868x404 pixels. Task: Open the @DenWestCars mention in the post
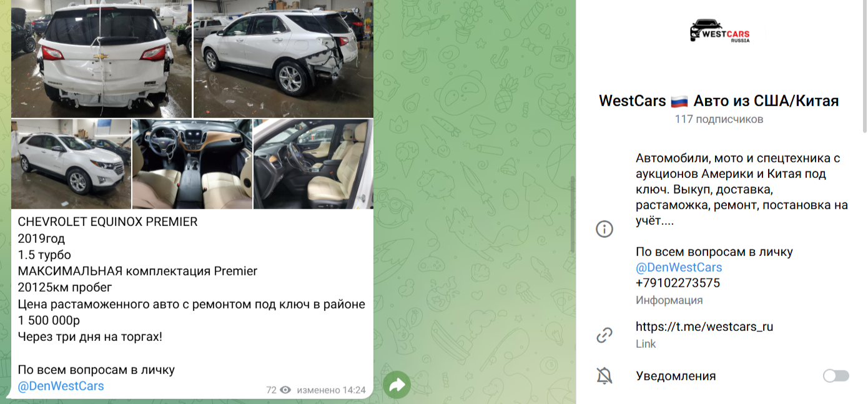pos(61,386)
